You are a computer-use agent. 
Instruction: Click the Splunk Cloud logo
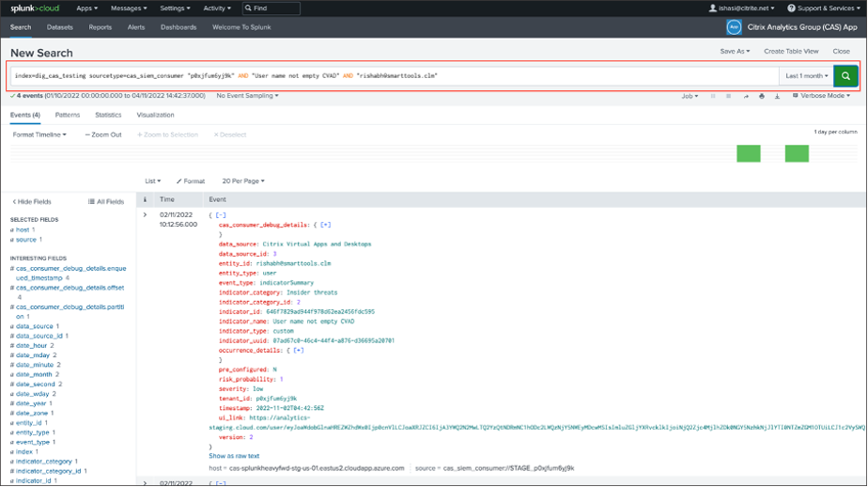(x=33, y=8)
